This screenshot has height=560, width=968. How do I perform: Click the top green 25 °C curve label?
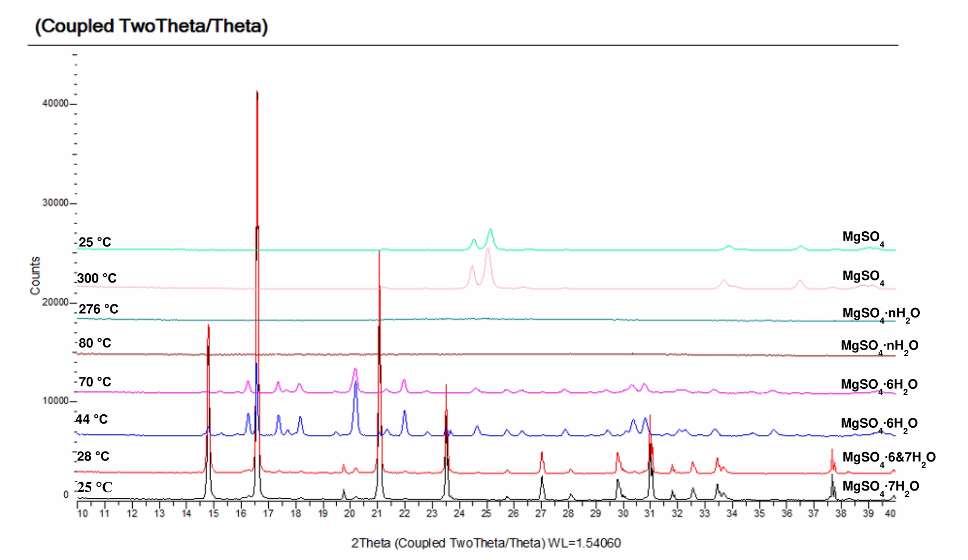94,242
